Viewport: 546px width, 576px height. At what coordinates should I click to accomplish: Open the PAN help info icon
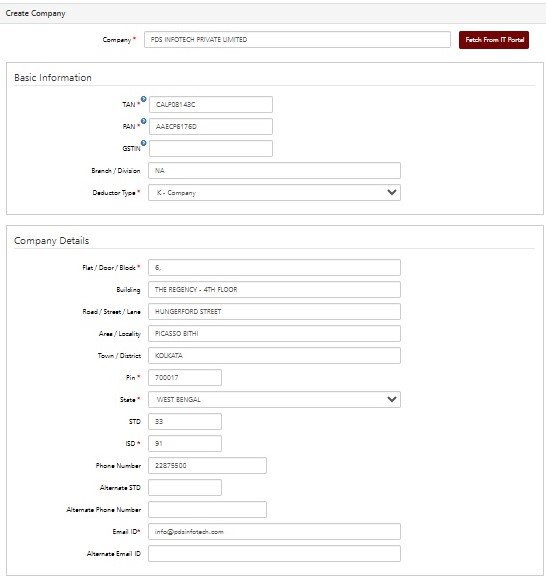(144, 121)
